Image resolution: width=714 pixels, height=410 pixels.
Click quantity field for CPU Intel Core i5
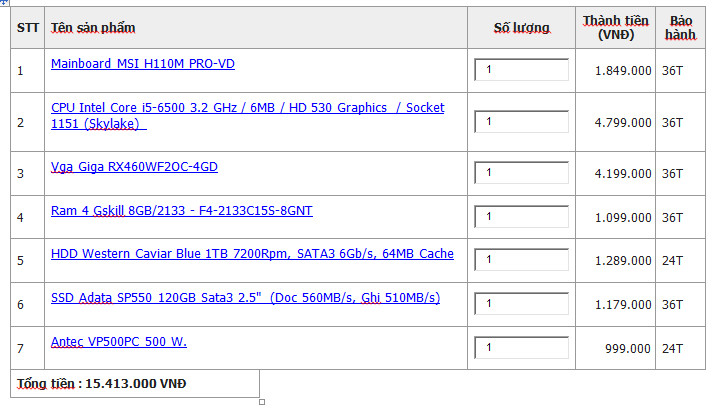[521, 122]
